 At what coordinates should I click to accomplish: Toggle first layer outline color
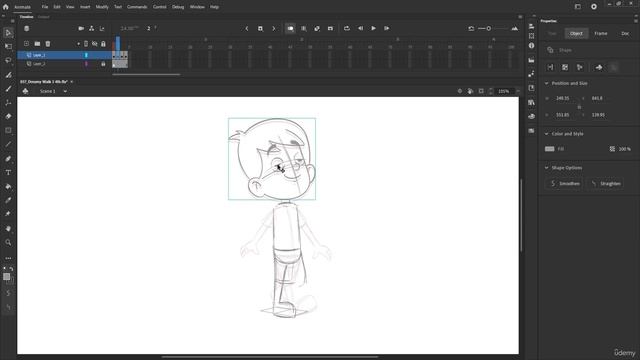tap(86, 55)
